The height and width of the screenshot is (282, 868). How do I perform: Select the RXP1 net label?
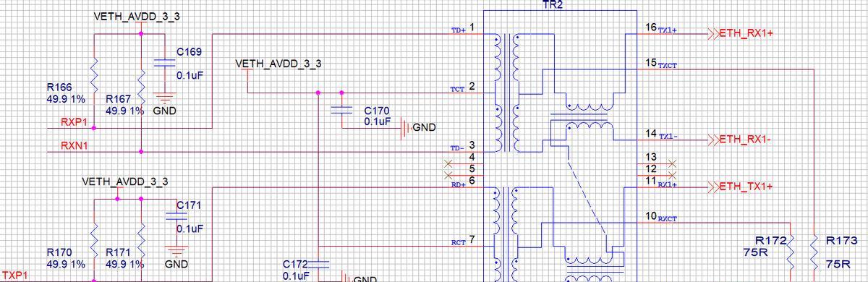point(75,122)
